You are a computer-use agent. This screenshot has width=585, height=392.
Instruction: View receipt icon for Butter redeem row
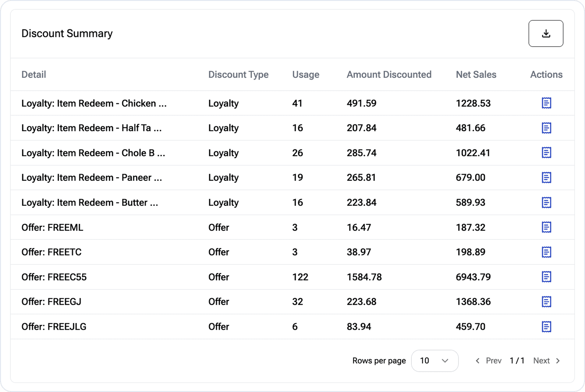coord(546,203)
